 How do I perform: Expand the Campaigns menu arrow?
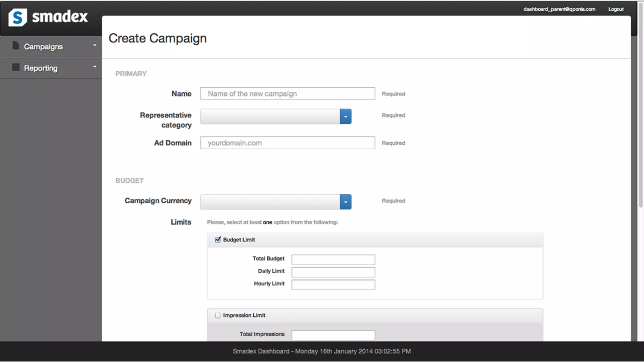click(95, 46)
